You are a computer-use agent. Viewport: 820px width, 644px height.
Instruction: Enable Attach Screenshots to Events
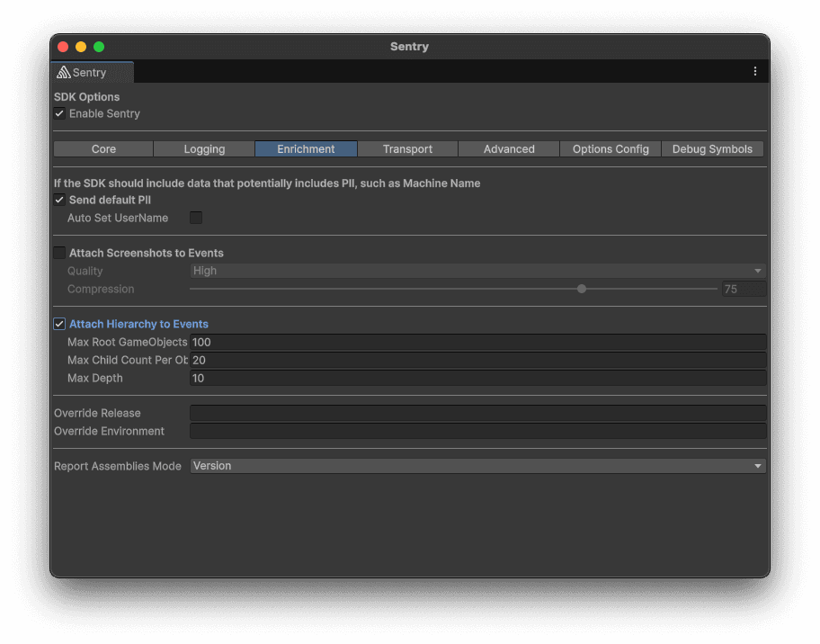point(59,253)
